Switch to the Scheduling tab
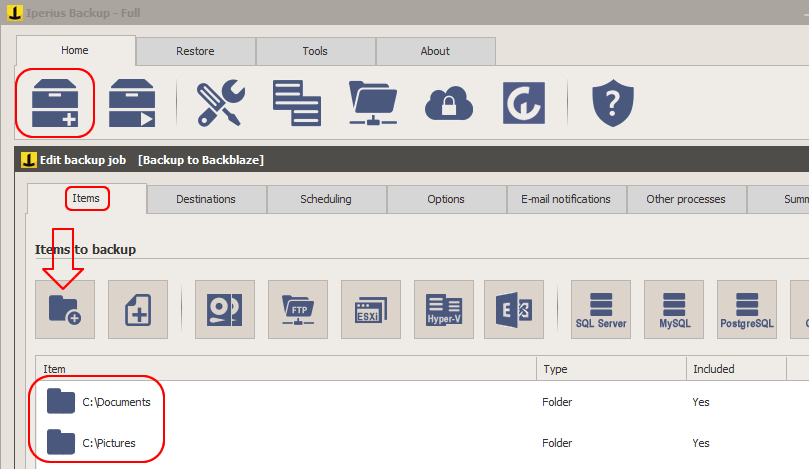The height and width of the screenshot is (469, 809). (x=326, y=199)
